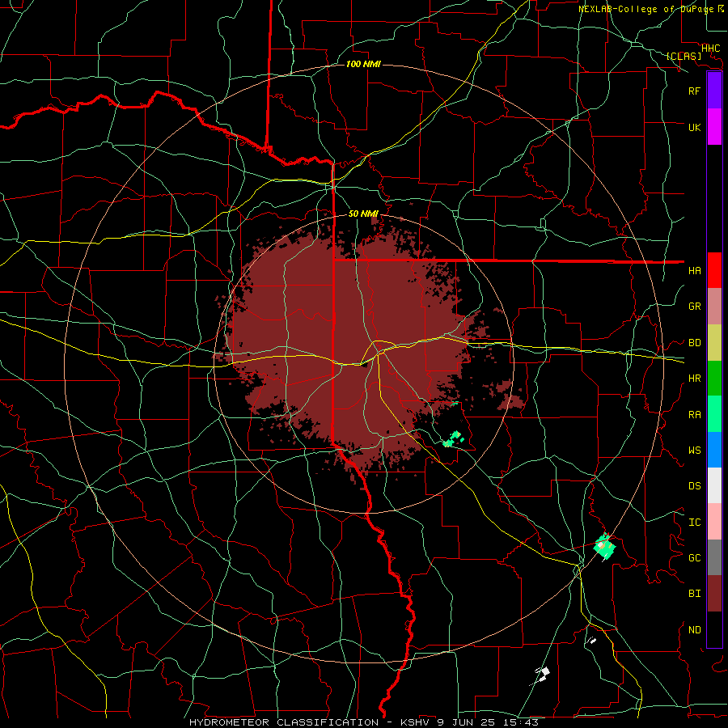Screen dimensions: 728x728
Task: Click the WS legend label
Action: [695, 450]
